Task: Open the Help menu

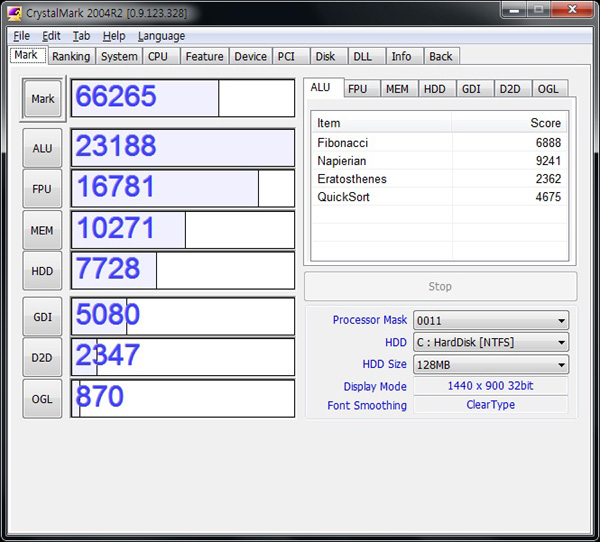Action: click(x=114, y=36)
